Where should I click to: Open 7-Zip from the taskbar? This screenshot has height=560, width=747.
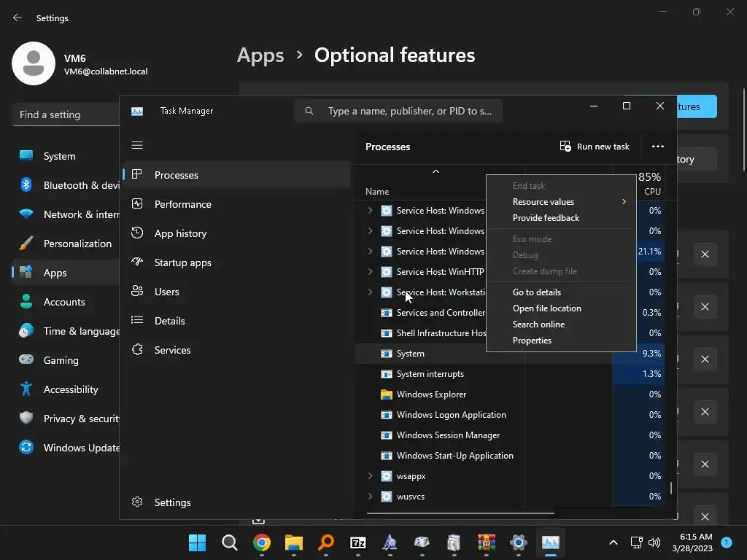coord(357,542)
